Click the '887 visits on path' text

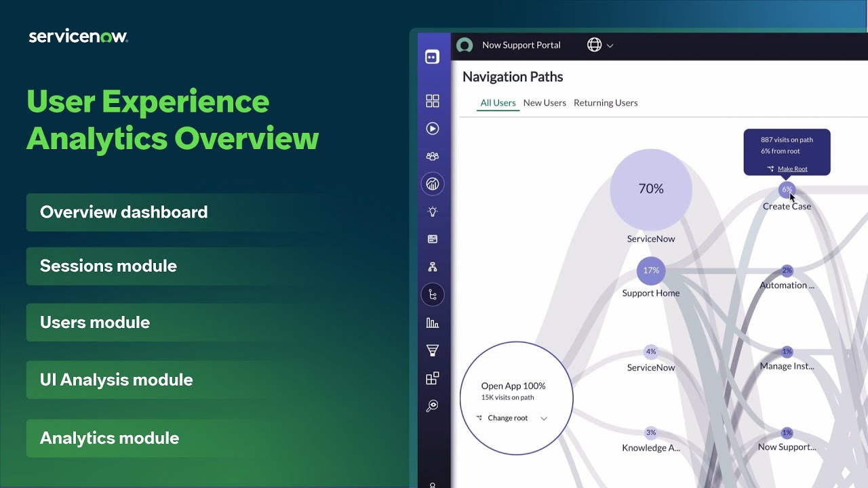[787, 140]
